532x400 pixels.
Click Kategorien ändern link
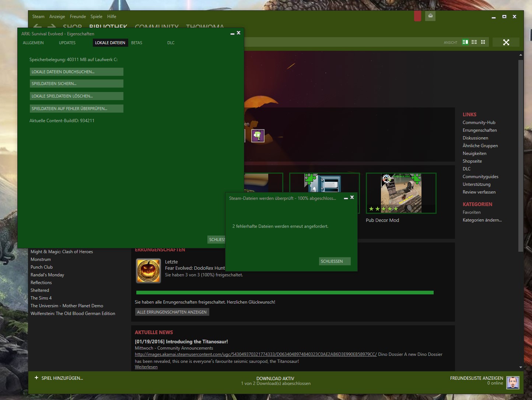pos(482,220)
